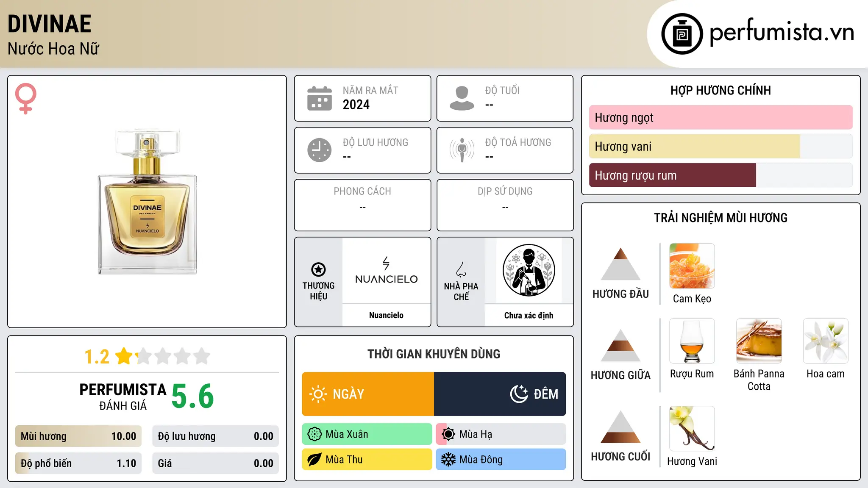Click the Perfumista 5.6 overall score

coord(193,396)
